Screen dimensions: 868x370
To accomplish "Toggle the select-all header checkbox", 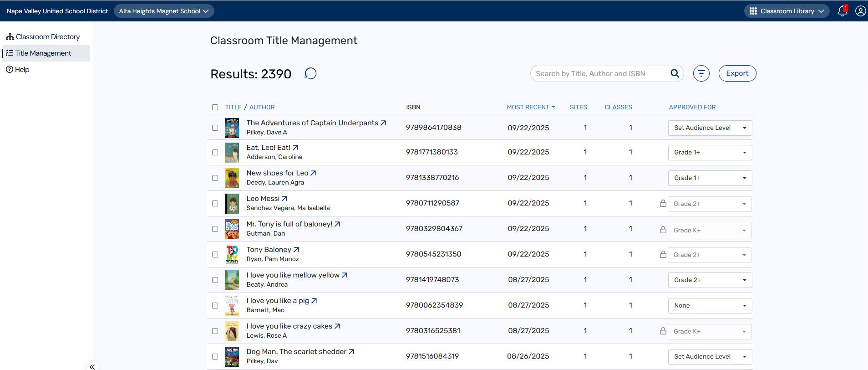I will click(x=215, y=108).
